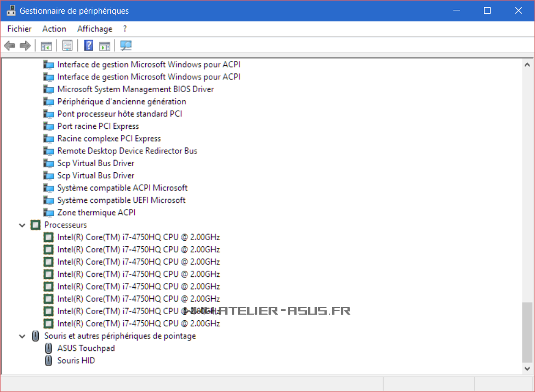
Task: Select the ASUS Touchpad device
Action: coord(86,348)
